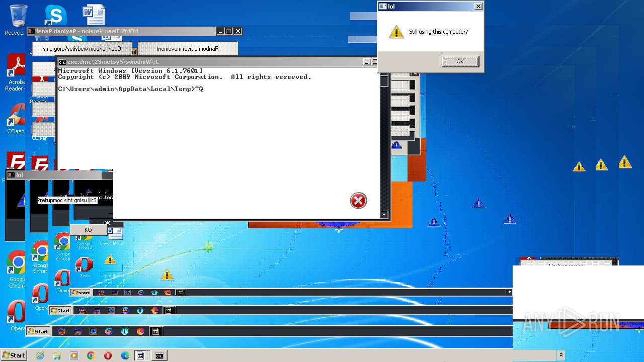Viewport: 644px width, 362px height.
Task: Launch Windows Media Player from the taskbar
Action: coord(74,355)
